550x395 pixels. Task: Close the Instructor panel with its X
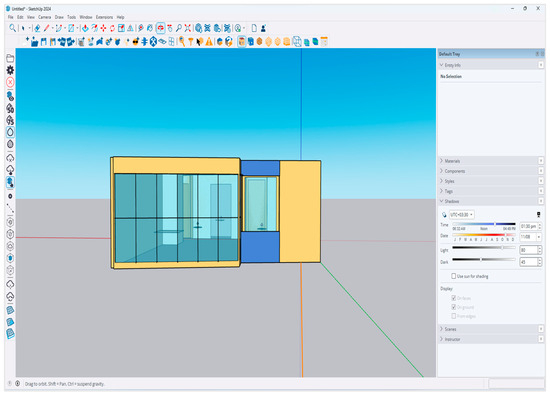point(541,339)
